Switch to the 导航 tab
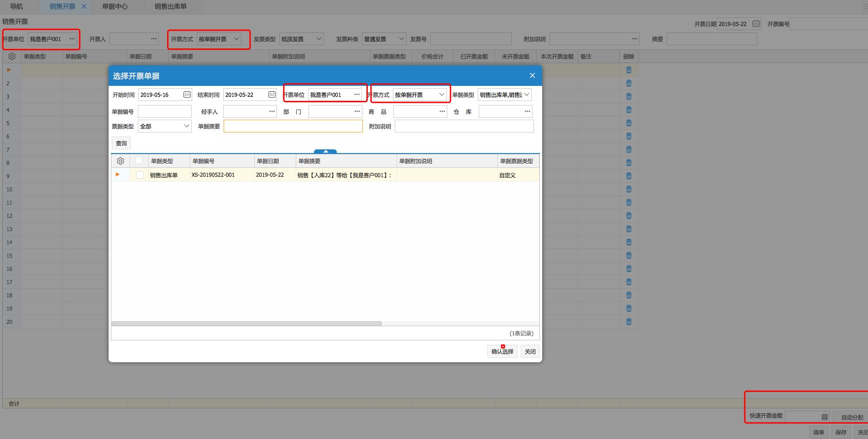 [x=16, y=6]
